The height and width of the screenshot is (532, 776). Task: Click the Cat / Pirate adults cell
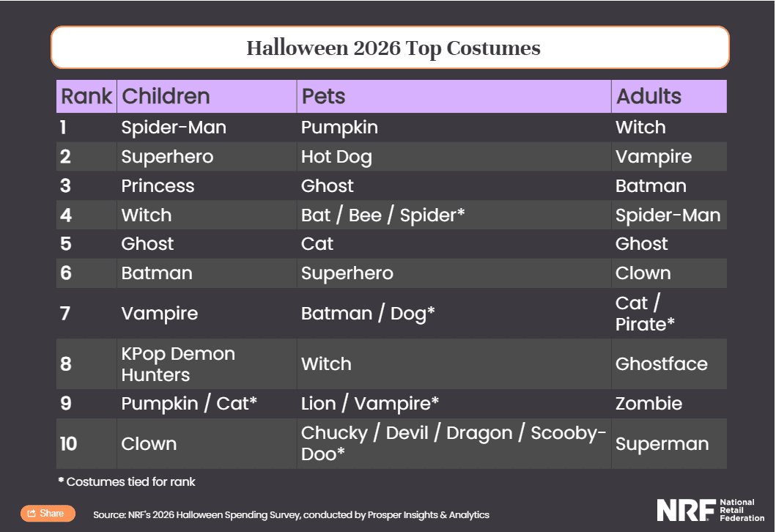tap(645, 314)
